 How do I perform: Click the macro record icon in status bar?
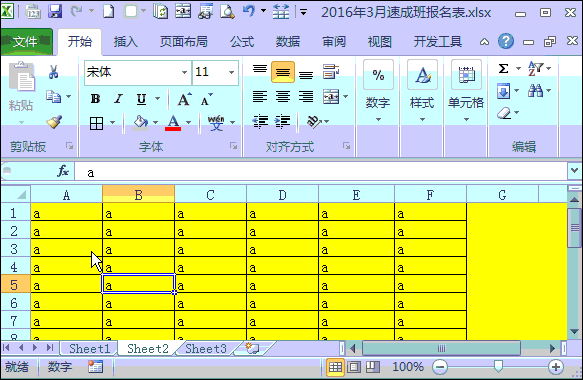[x=95, y=367]
